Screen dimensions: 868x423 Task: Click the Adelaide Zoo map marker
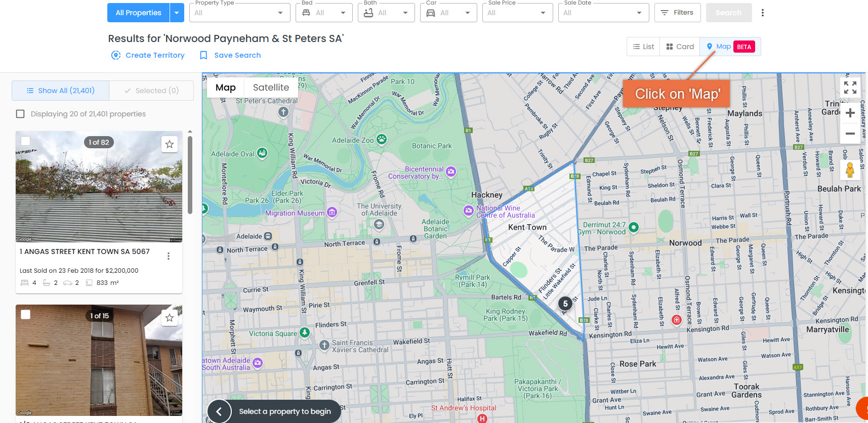coord(382,139)
